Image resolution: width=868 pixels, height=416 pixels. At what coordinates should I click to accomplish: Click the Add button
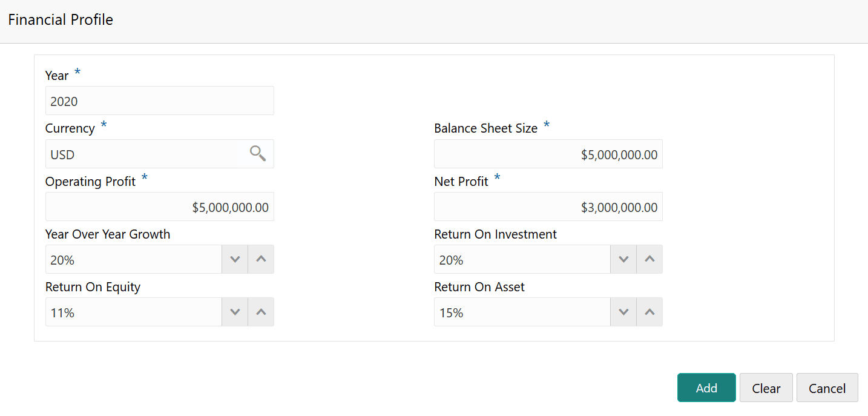point(706,388)
